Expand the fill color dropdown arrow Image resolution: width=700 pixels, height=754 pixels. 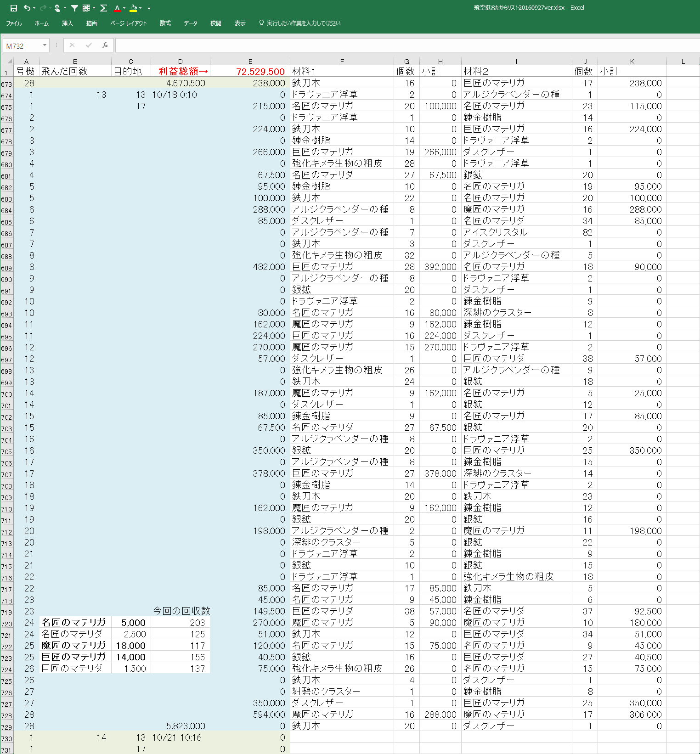[140, 8]
